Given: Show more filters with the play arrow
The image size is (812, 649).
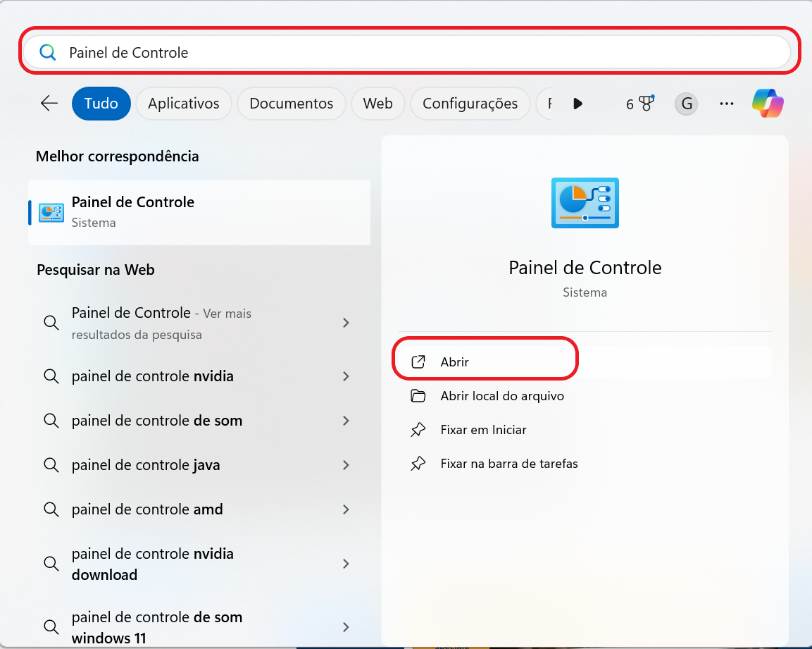Looking at the screenshot, I should [578, 104].
